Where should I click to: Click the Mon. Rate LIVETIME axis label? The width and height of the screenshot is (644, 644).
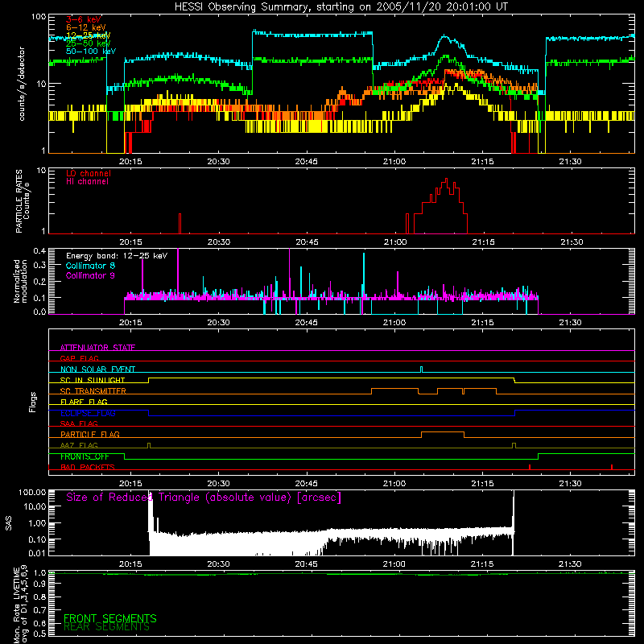coord(20,605)
